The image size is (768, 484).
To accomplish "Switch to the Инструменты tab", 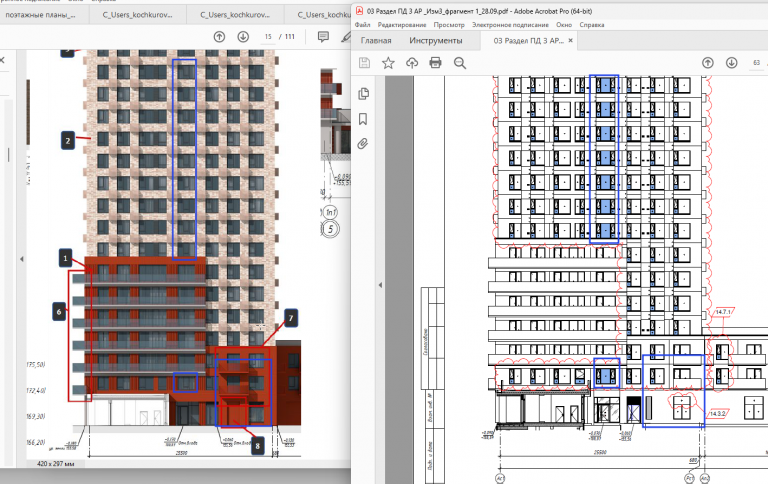I will 435,41.
